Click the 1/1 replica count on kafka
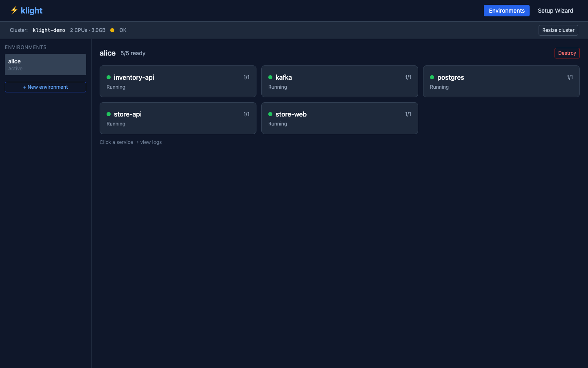Viewport: 588px width, 368px height. coord(408,77)
